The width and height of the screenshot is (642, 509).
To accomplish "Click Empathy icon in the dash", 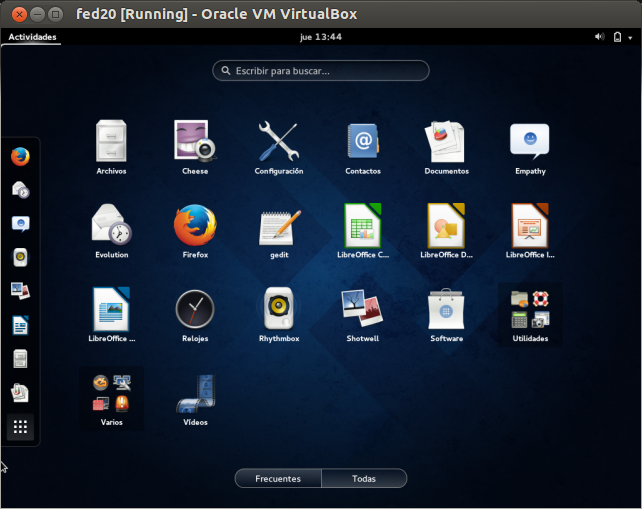I will coord(20,224).
